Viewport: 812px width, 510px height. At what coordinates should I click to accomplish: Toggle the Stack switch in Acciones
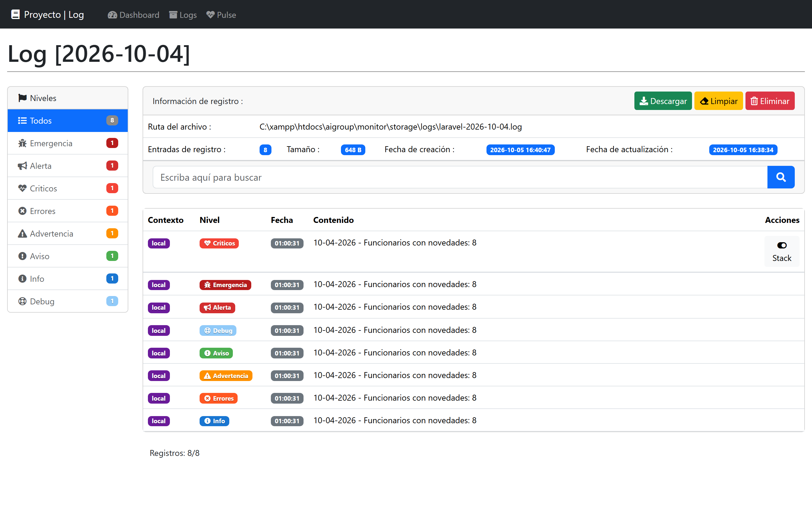tap(782, 251)
